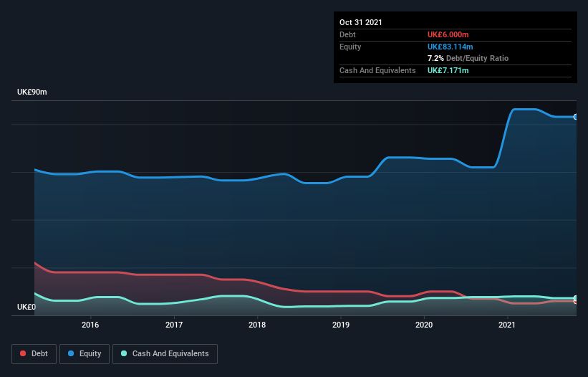Click the 7.2% Debt/Equity Ratio text
Viewport: 588px width, 377px height.
pyautogui.click(x=468, y=59)
